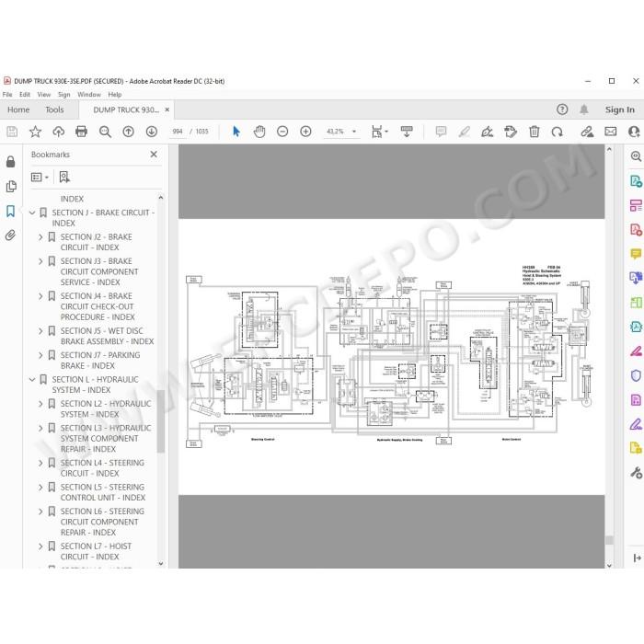Toggle the Bookmarks panel icon
The image size is (644, 644).
(11, 211)
